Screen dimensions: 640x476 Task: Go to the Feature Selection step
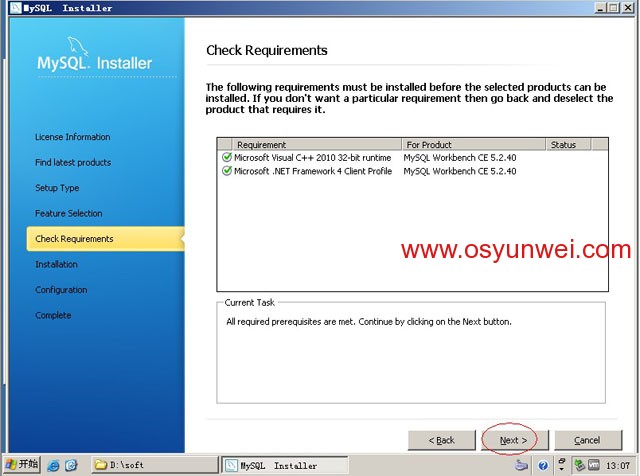[69, 213]
